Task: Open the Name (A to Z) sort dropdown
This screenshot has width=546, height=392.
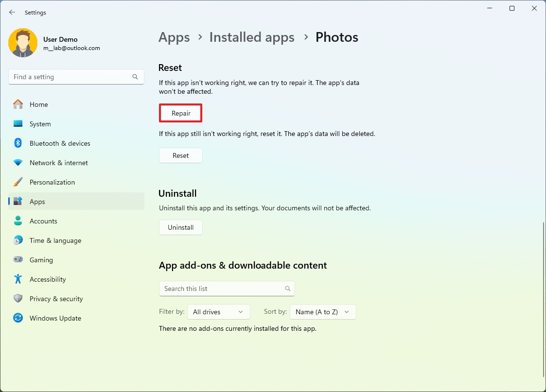Action: [323, 312]
